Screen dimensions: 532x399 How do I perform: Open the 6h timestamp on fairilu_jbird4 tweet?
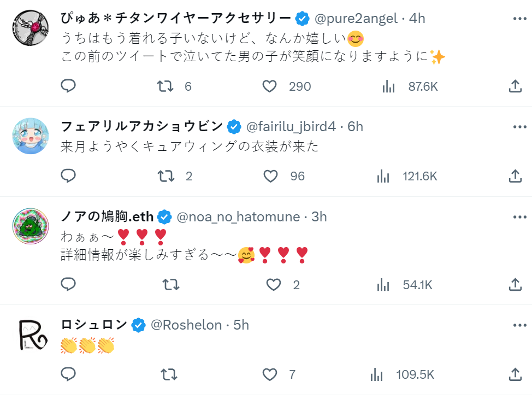point(356,127)
